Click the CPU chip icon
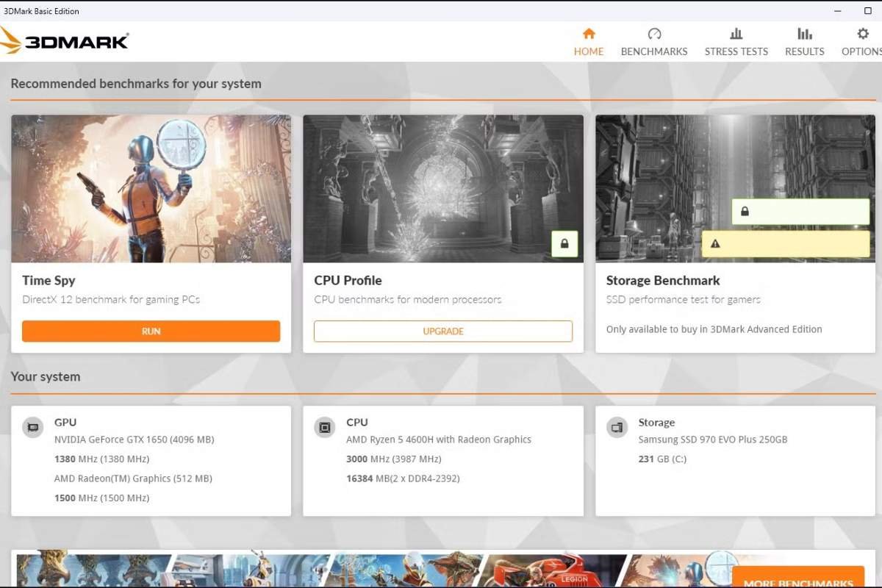Screen dimensions: 882x588 (x=325, y=427)
